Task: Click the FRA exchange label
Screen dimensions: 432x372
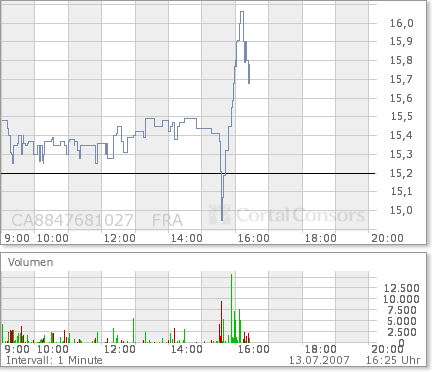Action: pyautogui.click(x=167, y=220)
